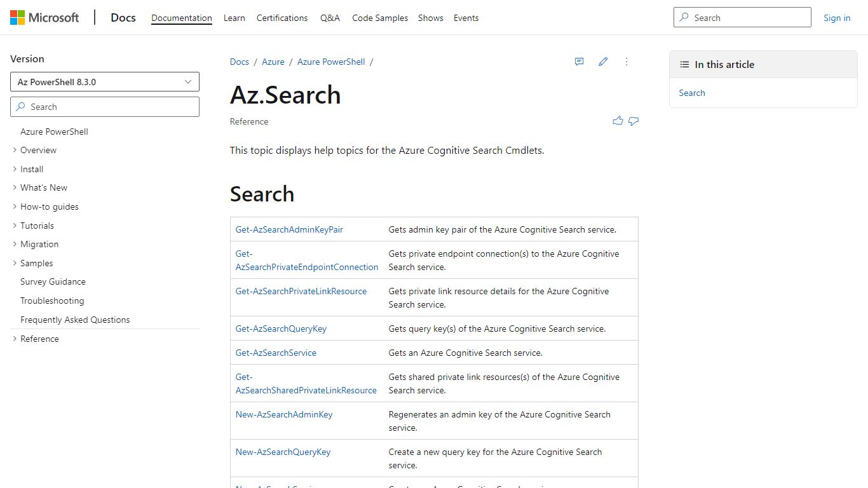Click 'Gets admin key pair' description text
Screen dimensions: 868x488
(503, 229)
